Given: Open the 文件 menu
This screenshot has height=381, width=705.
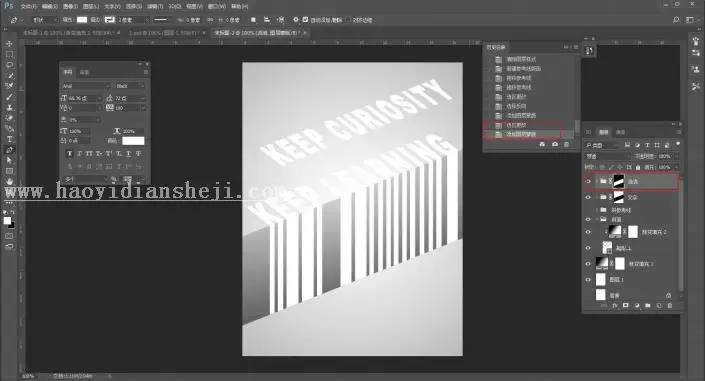Looking at the screenshot, I should [x=28, y=7].
